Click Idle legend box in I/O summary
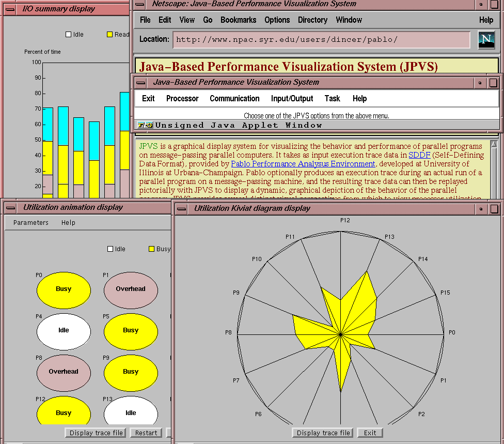This screenshot has width=504, height=444. click(x=69, y=35)
